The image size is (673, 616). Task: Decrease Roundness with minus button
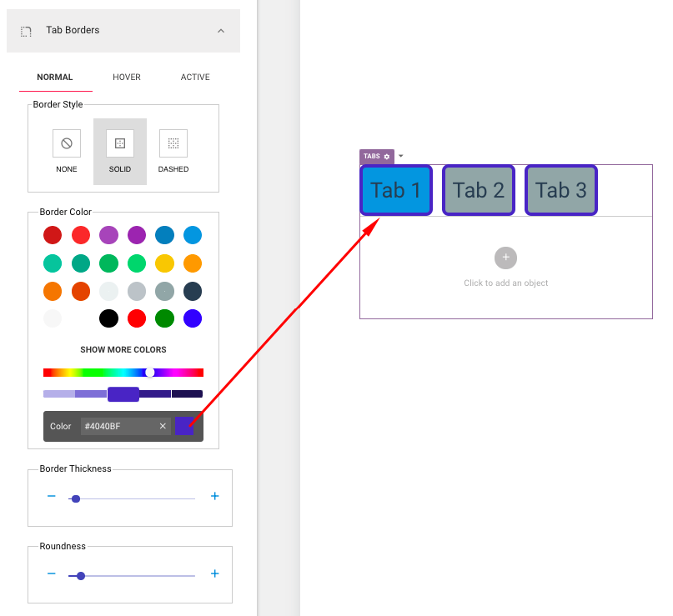(52, 573)
